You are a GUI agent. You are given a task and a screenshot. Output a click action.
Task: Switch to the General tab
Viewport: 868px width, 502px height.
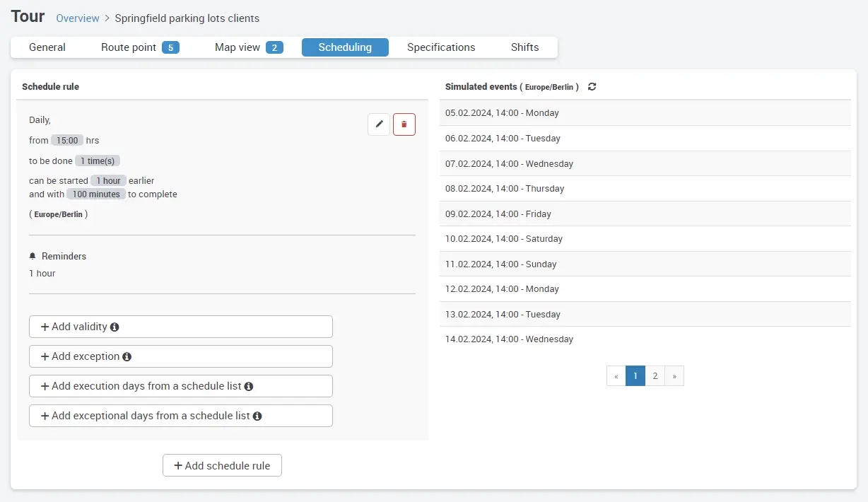(47, 47)
